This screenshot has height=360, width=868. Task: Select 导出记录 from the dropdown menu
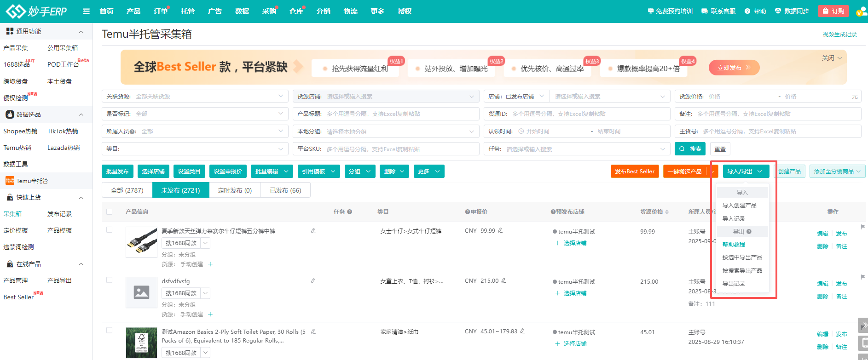(x=734, y=284)
